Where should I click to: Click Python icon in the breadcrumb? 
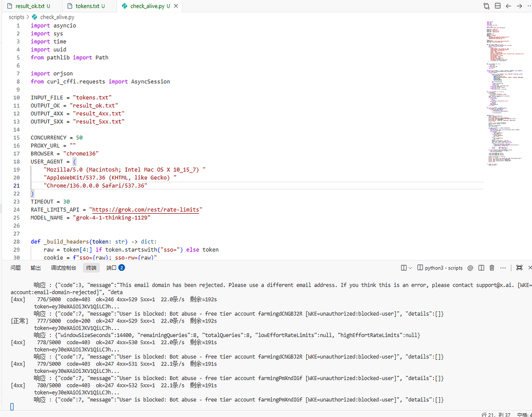pos(34,17)
